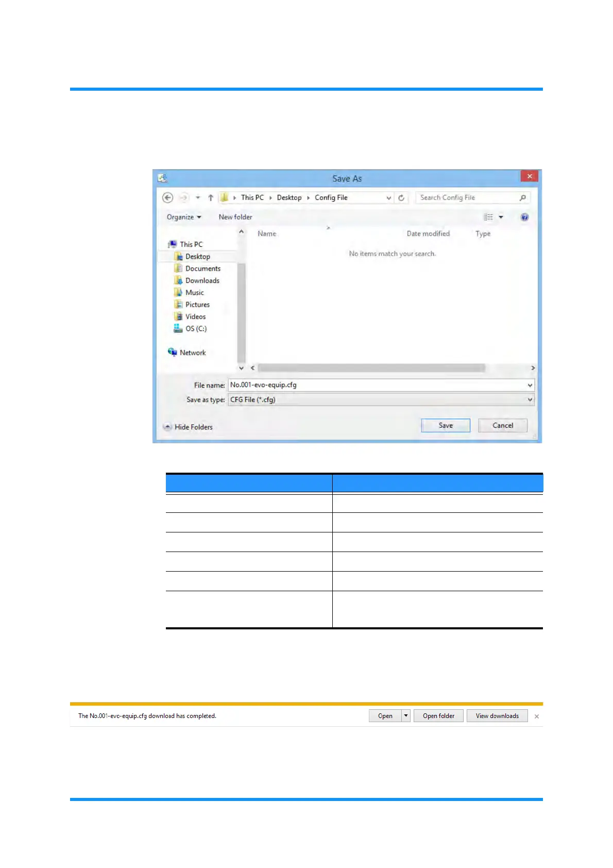Screen dimensions: 613x868
Task: Click the search magnifier icon
Action: (x=523, y=197)
